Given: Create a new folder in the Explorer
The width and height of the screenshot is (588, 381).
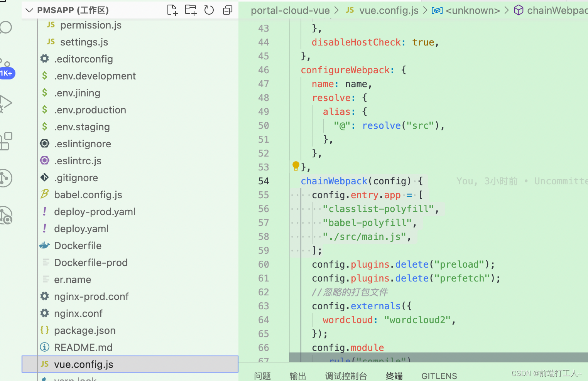Looking at the screenshot, I should click(191, 10).
